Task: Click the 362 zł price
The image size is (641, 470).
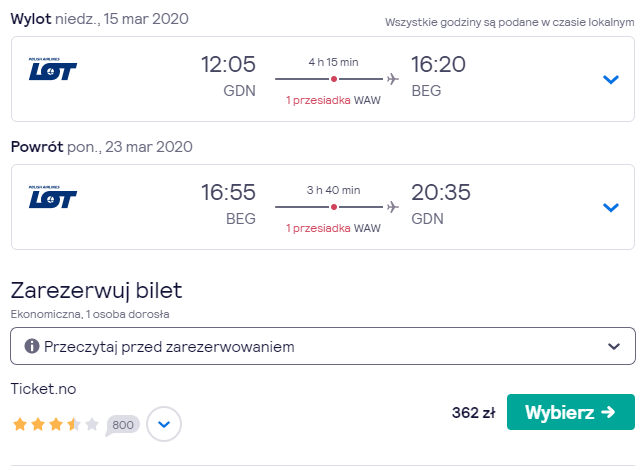Action: pyautogui.click(x=473, y=412)
